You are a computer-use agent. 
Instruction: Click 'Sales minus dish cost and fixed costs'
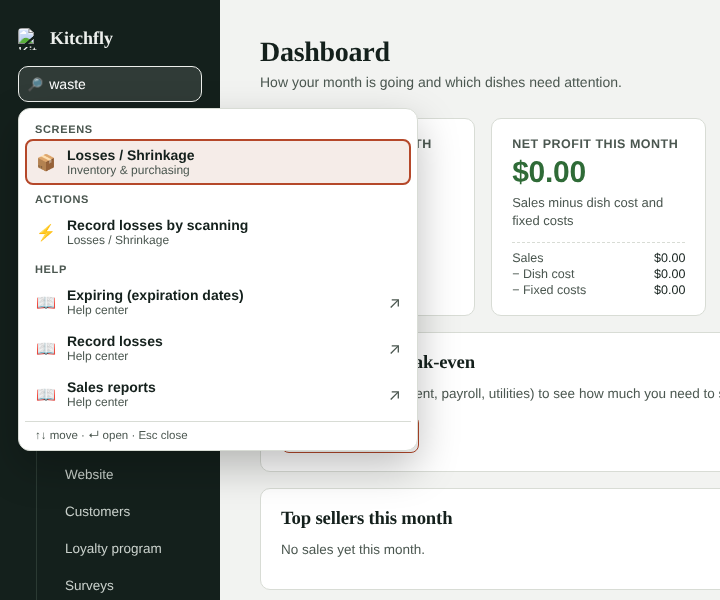pos(587,211)
